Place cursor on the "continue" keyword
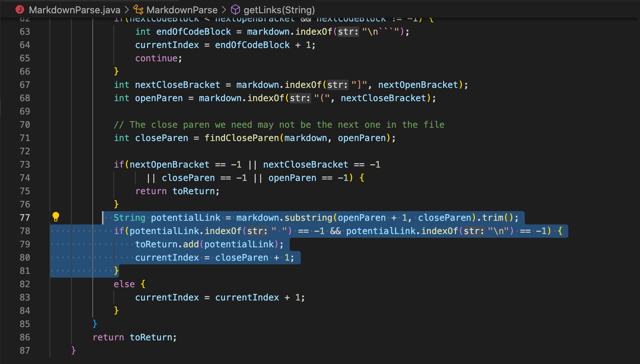Image resolution: width=640 pixels, height=364 pixels. pyautogui.click(x=156, y=58)
